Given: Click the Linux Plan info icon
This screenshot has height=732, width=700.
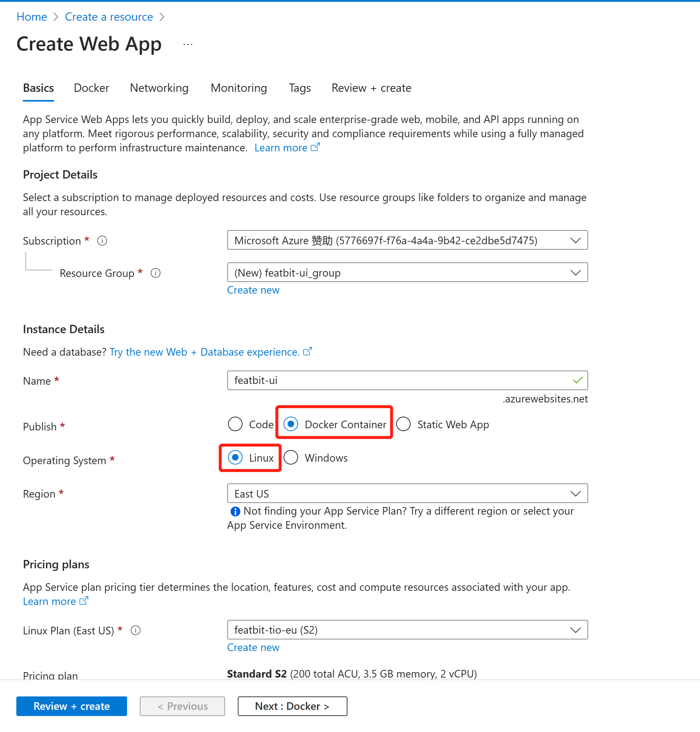Looking at the screenshot, I should tap(135, 631).
